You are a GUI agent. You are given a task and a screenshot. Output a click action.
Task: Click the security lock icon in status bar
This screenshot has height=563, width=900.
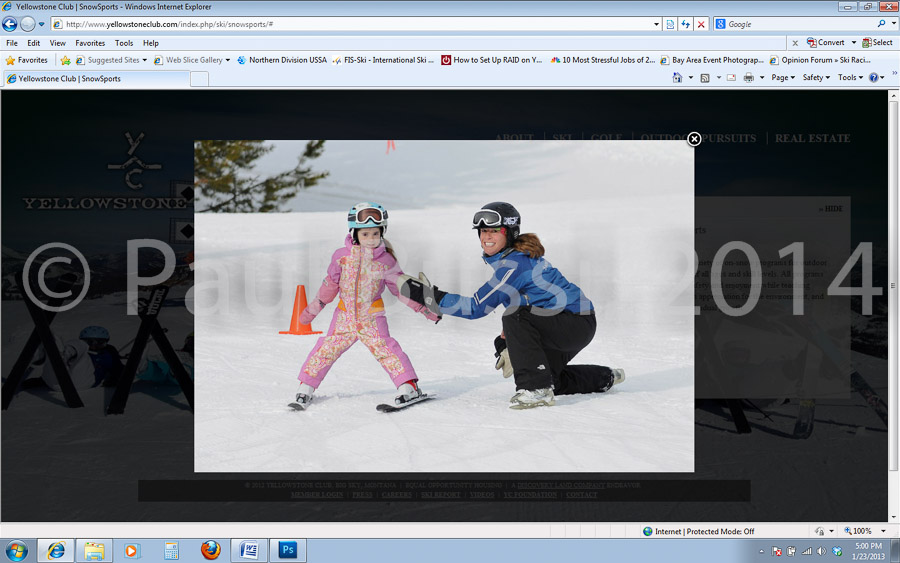[820, 531]
